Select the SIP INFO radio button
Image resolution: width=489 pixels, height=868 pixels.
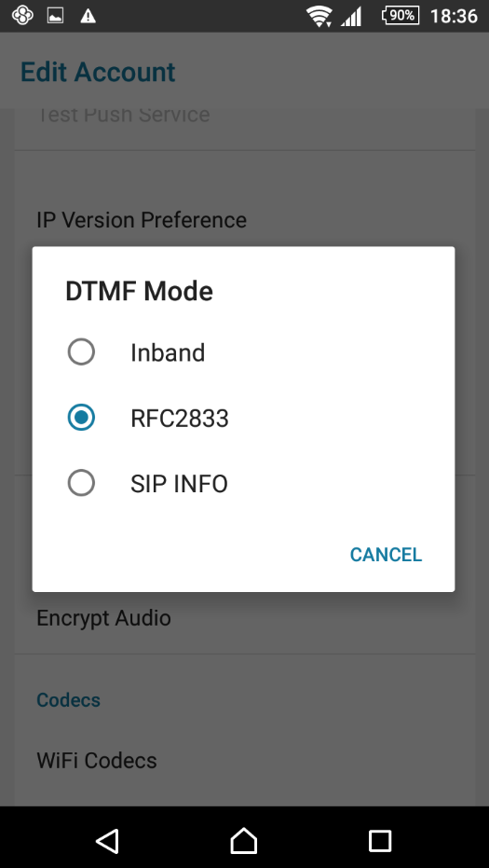(x=81, y=483)
